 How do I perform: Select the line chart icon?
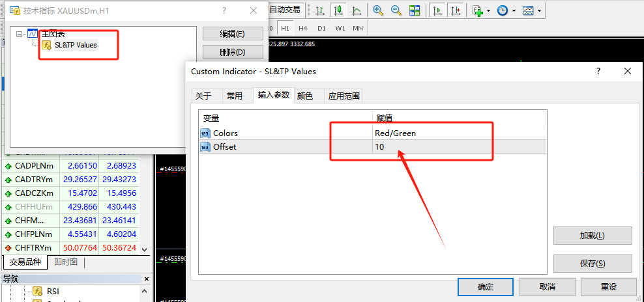(357, 10)
